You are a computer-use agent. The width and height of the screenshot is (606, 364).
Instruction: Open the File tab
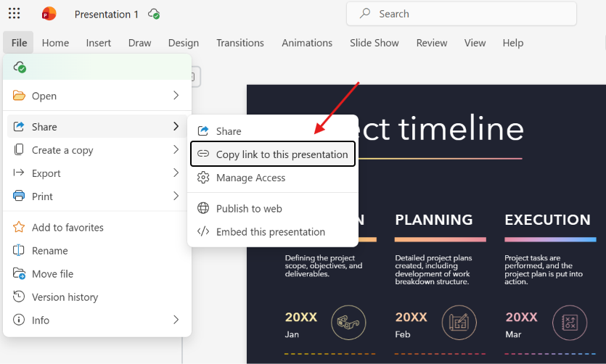(19, 43)
